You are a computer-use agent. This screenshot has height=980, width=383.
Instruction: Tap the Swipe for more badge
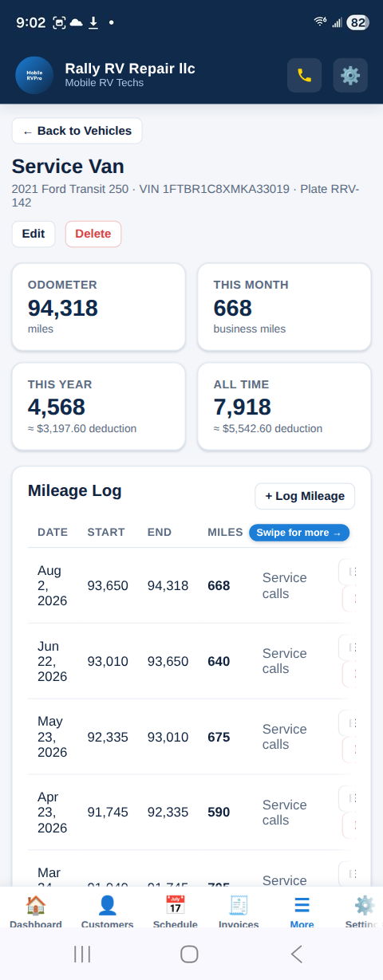tap(299, 533)
